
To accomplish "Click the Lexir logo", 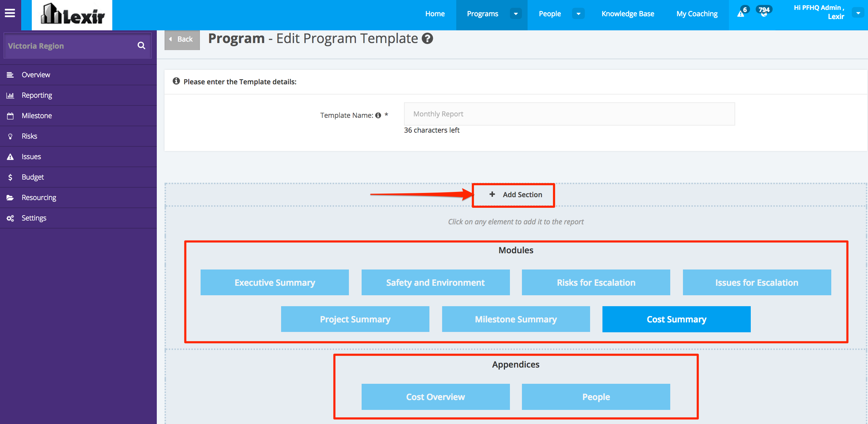I will click(72, 15).
